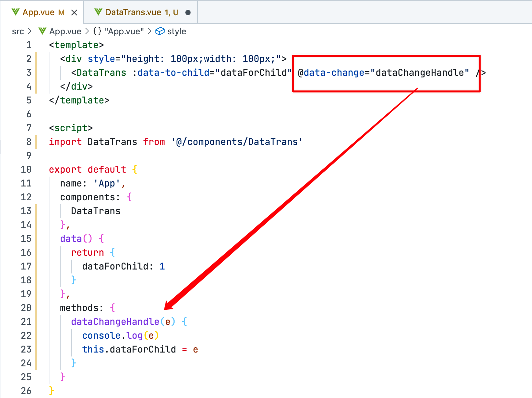Image resolution: width=532 pixels, height=398 pixels.
Task: Click the data() method definition
Action: click(x=76, y=239)
